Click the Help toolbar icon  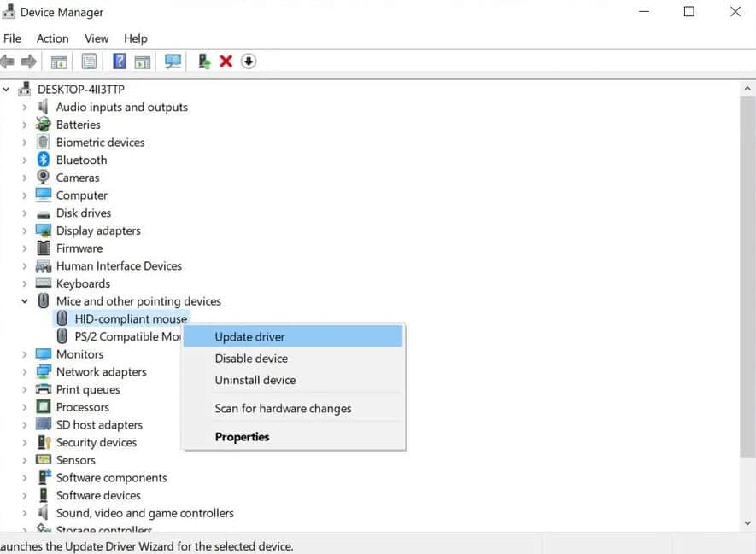[x=119, y=61]
